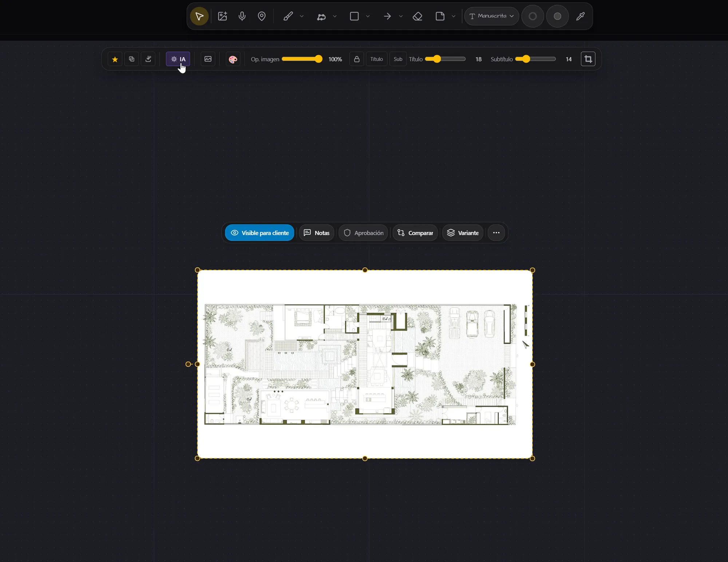Open sticky note options dropdown
This screenshot has height=562, width=728.
(454, 16)
